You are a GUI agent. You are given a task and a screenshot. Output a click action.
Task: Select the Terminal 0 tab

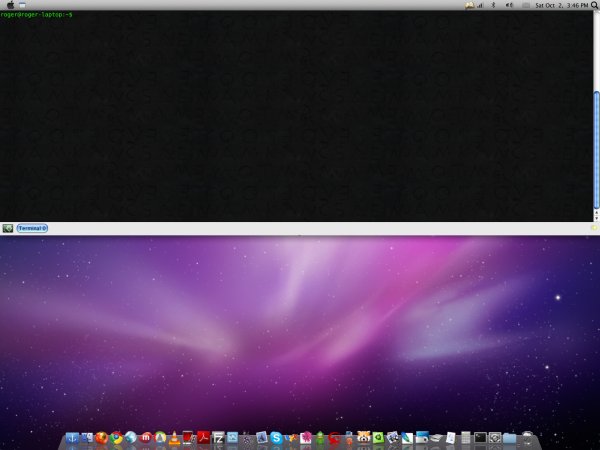click(x=32, y=228)
